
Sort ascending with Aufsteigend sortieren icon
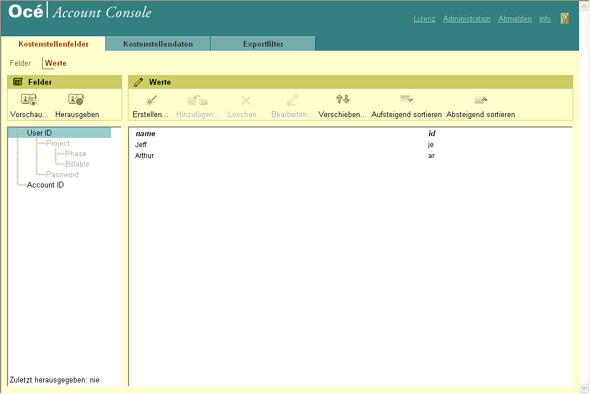406,99
